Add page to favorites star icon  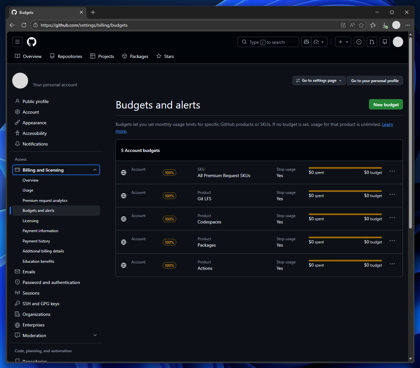[361, 25]
